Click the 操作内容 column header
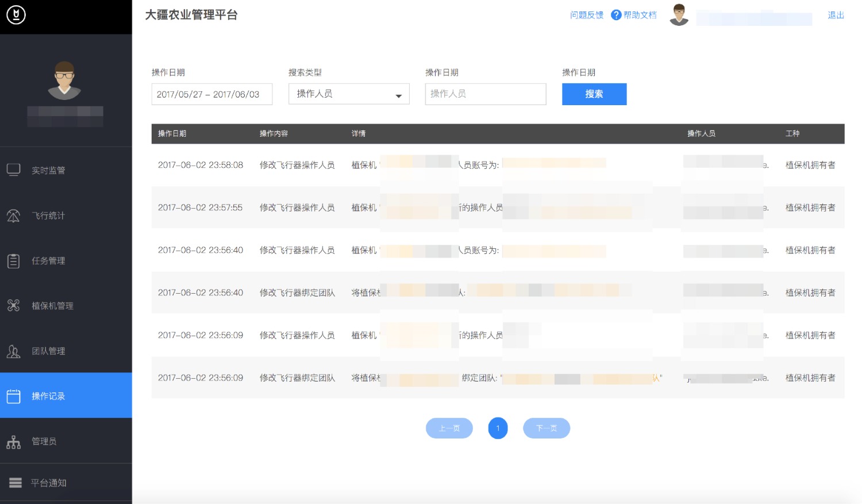862x504 pixels. pyautogui.click(x=274, y=133)
